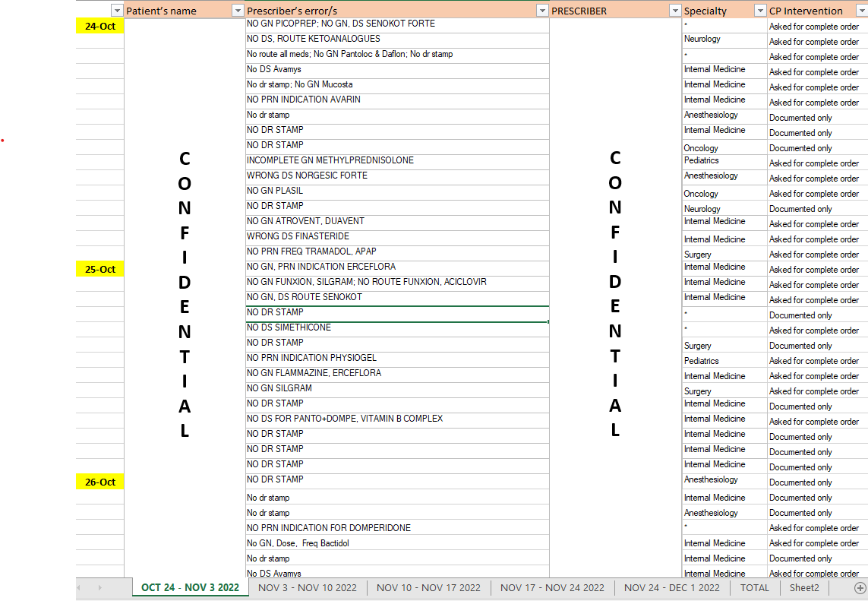
Task: Open the TOTAL sheet tab
Action: tap(755, 588)
